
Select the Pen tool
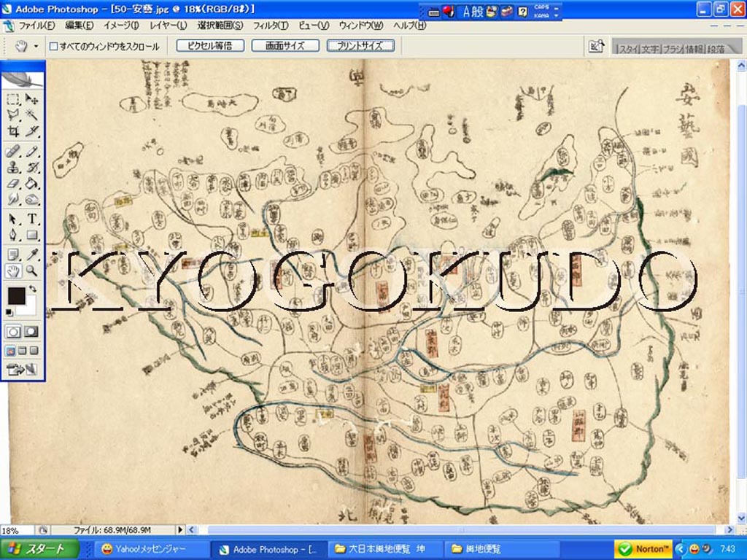tap(13, 236)
